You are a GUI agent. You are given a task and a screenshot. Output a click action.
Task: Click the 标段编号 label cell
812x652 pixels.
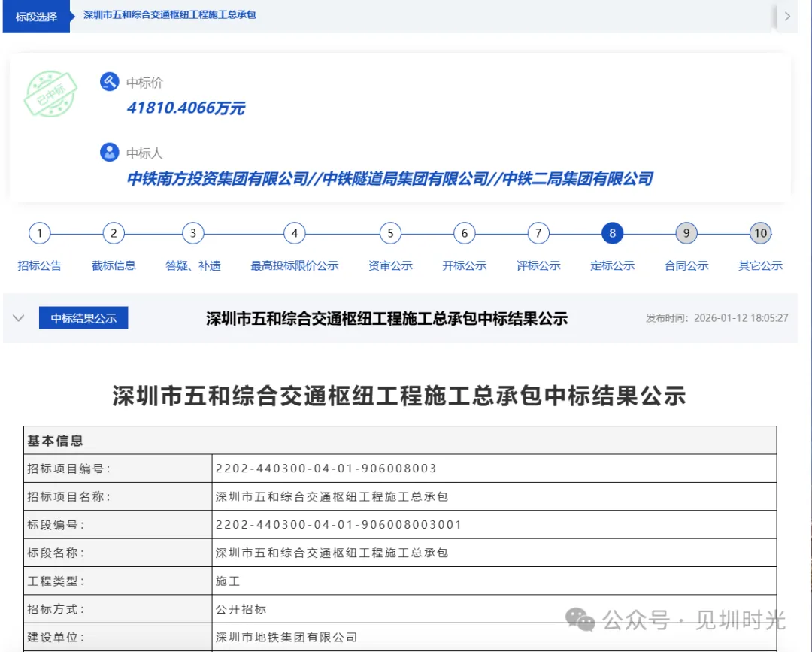tap(118, 525)
